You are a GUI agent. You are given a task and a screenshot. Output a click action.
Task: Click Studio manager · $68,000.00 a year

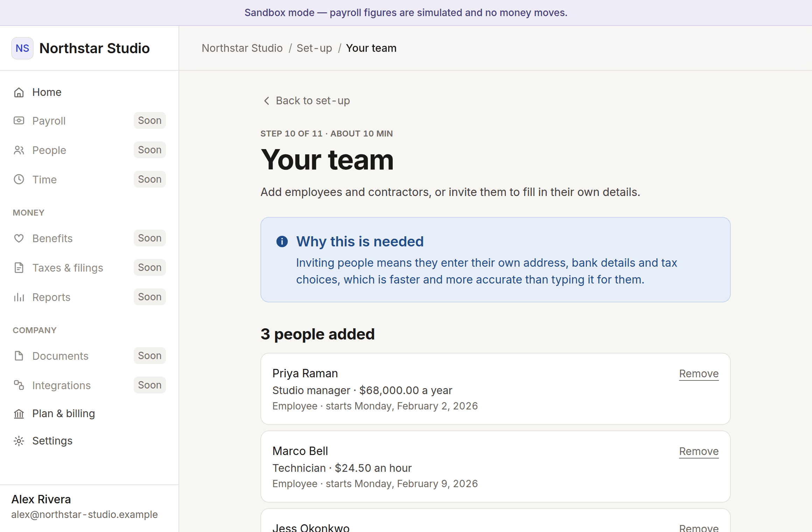tap(362, 390)
